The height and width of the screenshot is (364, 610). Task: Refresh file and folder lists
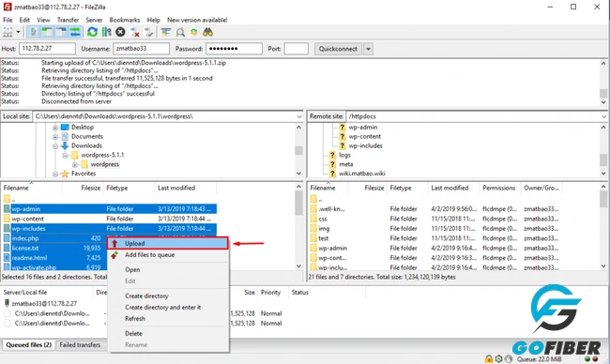(92, 32)
